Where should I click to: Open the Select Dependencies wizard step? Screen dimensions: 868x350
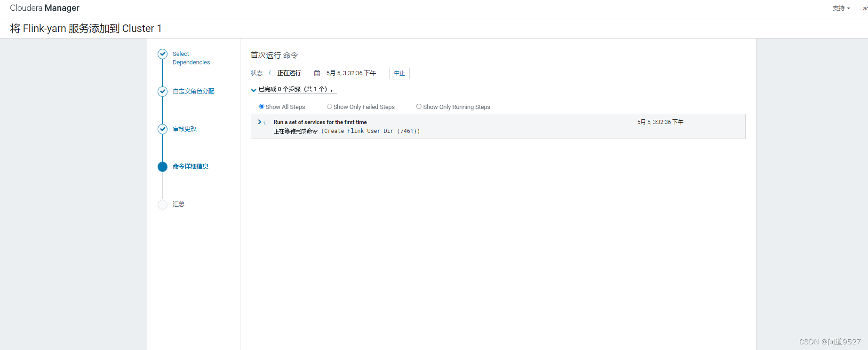point(191,58)
